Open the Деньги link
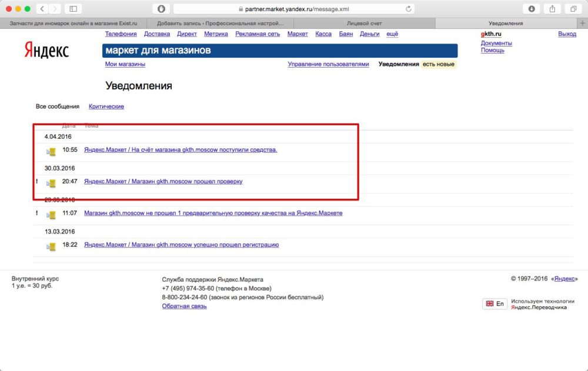Image resolution: width=588 pixels, height=371 pixels. (x=369, y=34)
